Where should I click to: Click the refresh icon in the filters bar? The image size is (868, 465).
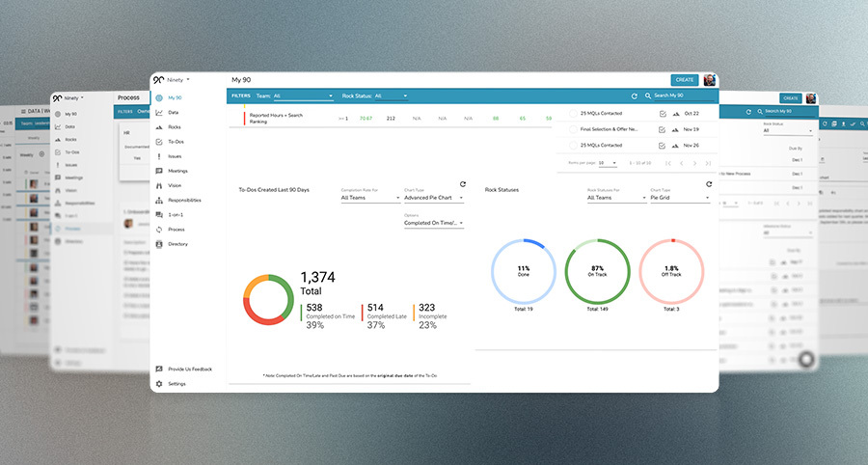click(x=634, y=96)
